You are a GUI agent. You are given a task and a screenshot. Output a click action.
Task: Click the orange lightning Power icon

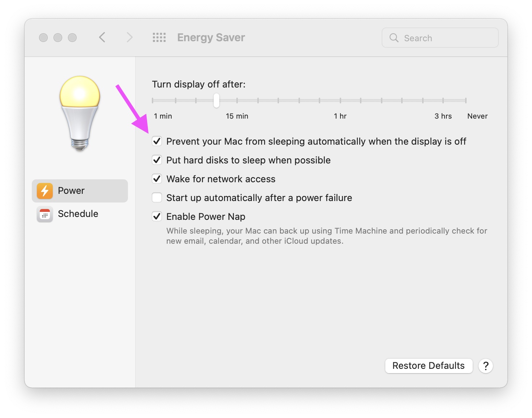(45, 191)
